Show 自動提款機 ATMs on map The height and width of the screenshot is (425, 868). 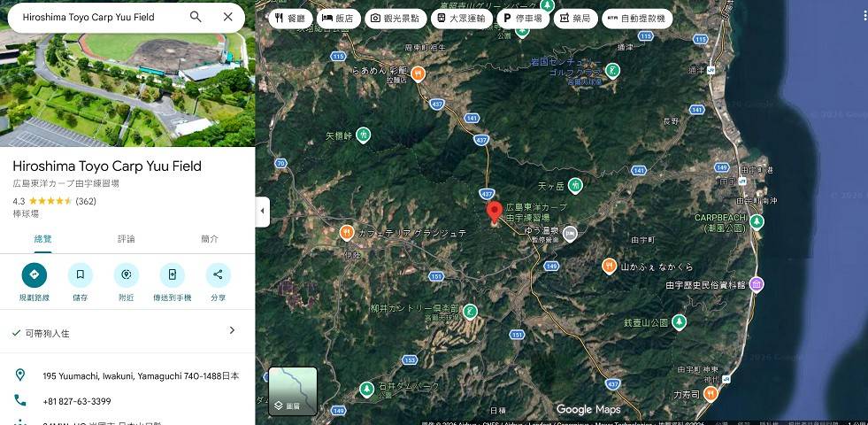pos(637,18)
